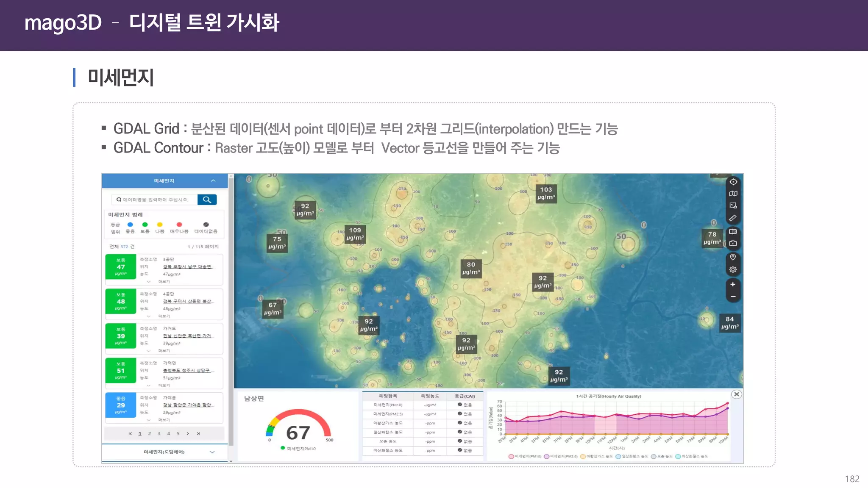
Task: Click the green 보통 legend color dot
Action: click(x=145, y=225)
